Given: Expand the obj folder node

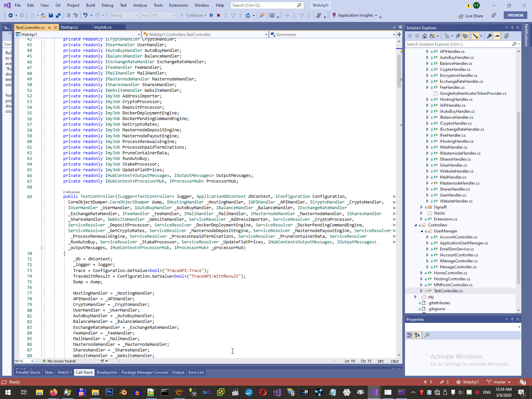Looking at the screenshot, I should [x=415, y=297].
